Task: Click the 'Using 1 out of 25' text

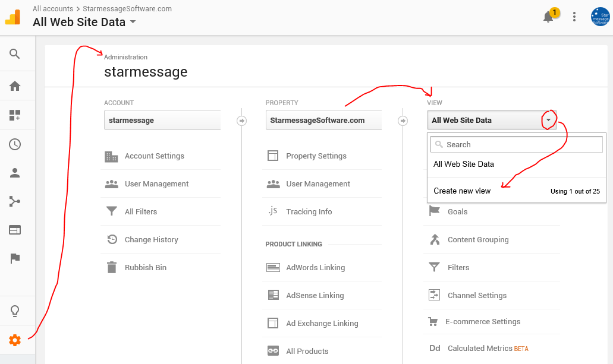Action: (x=575, y=191)
